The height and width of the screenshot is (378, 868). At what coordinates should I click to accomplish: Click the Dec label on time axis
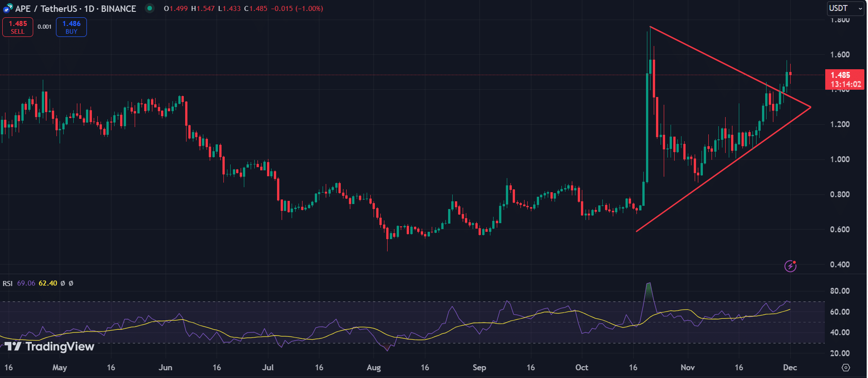tap(790, 368)
